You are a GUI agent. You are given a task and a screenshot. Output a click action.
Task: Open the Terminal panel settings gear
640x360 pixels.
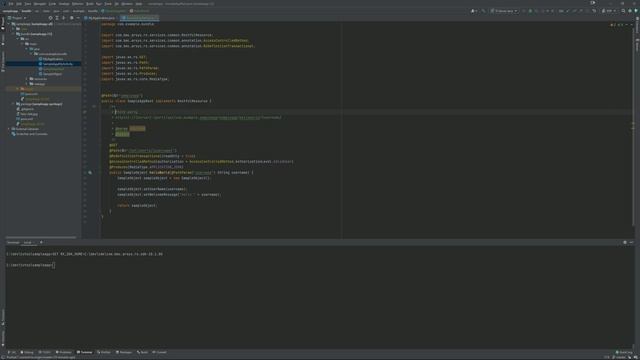pyautogui.click(x=625, y=242)
